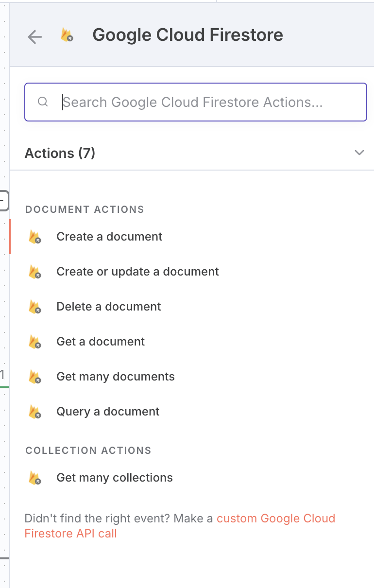Open the custom Google Cloud Firestore API call link
This screenshot has width=374, height=588.
click(x=275, y=519)
